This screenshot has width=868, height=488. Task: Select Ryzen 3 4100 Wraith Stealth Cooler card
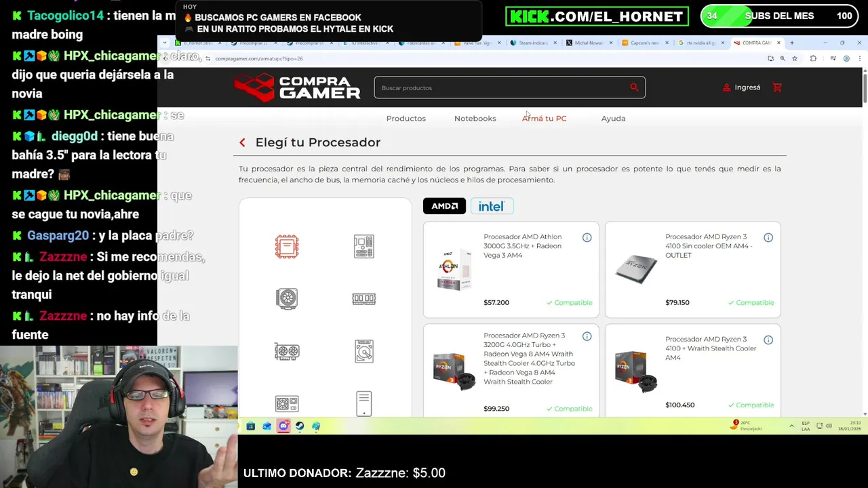(693, 370)
